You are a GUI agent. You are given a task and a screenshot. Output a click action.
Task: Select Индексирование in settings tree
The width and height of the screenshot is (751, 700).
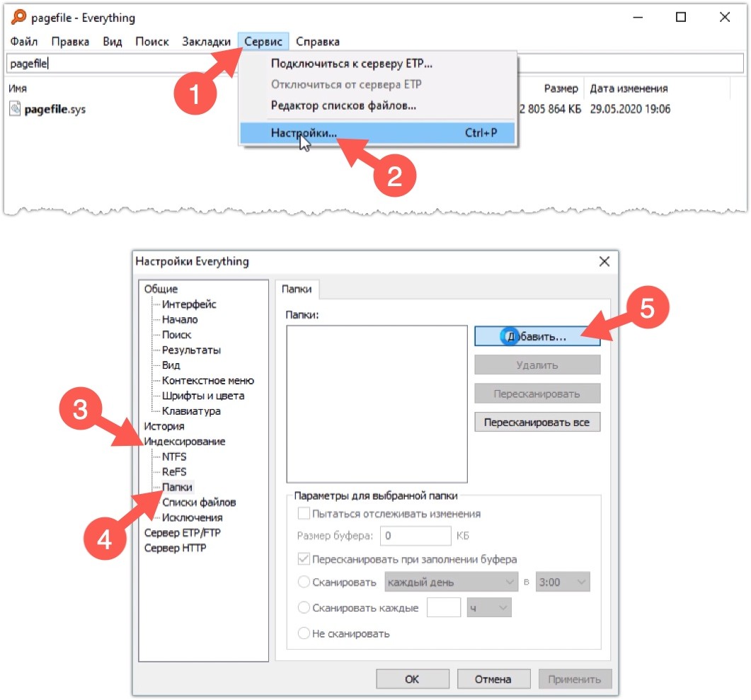[x=185, y=442]
